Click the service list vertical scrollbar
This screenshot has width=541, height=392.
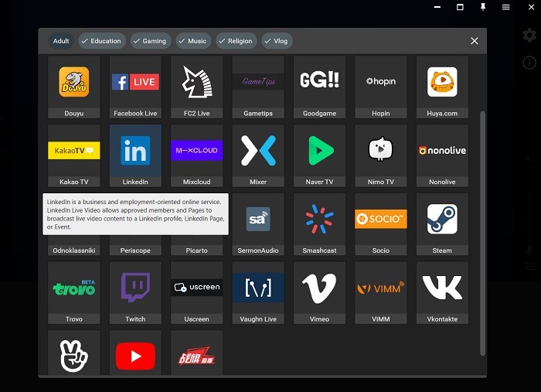[x=482, y=233]
